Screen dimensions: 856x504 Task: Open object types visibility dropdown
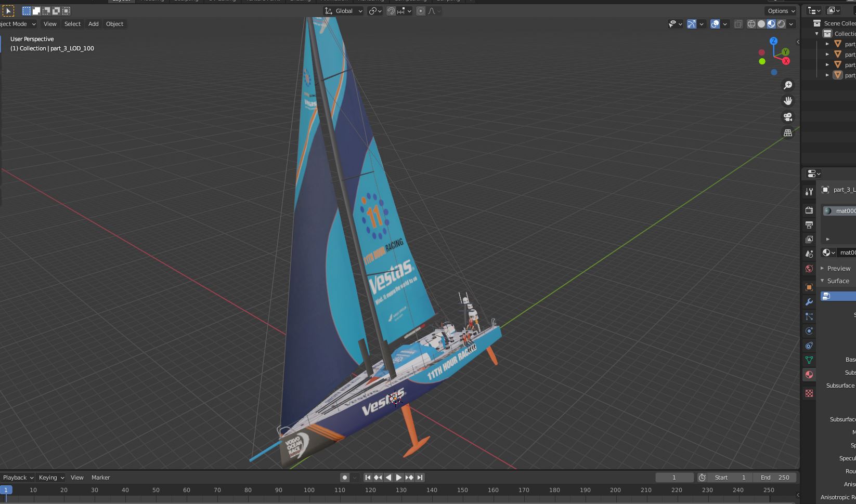point(675,24)
